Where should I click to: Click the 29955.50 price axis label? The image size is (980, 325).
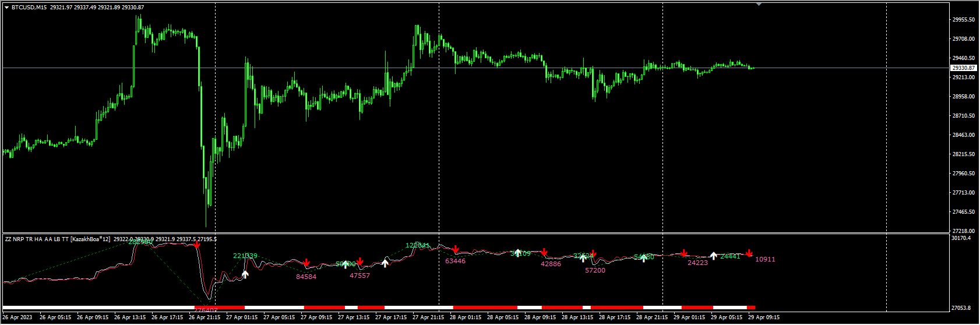pyautogui.click(x=964, y=19)
